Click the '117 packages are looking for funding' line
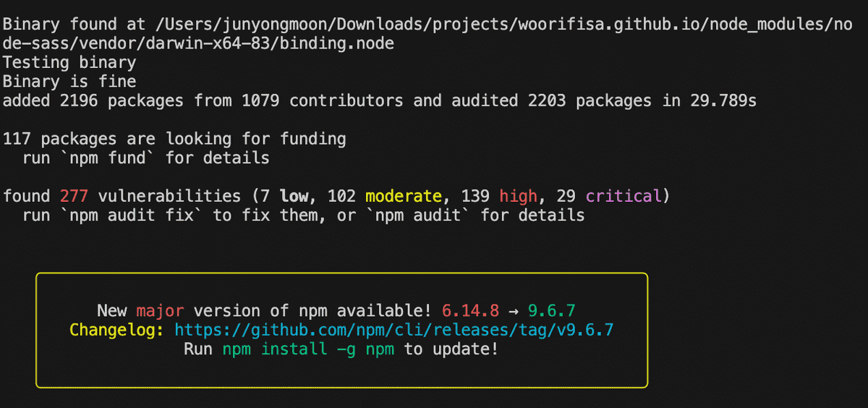868x408 pixels. click(x=174, y=139)
